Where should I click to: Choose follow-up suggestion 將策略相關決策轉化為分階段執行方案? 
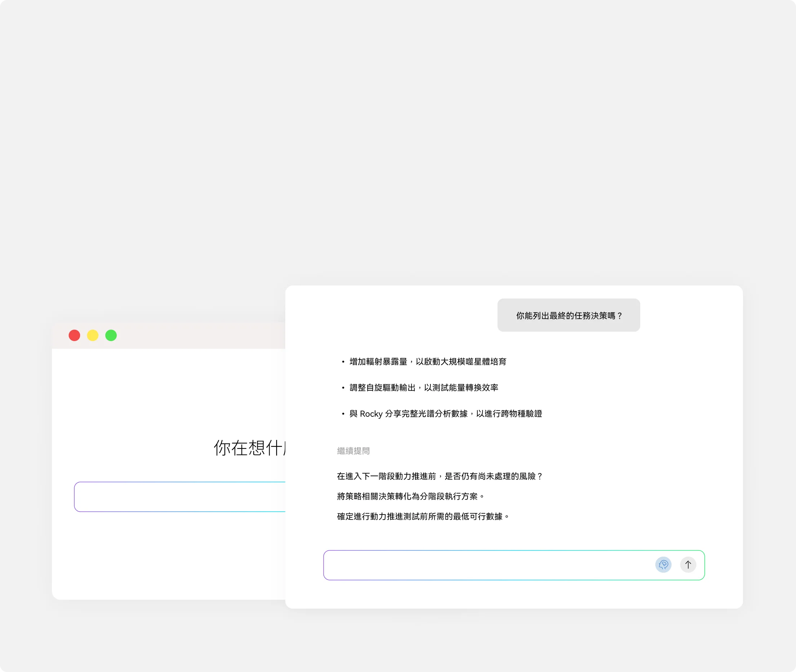pos(411,496)
